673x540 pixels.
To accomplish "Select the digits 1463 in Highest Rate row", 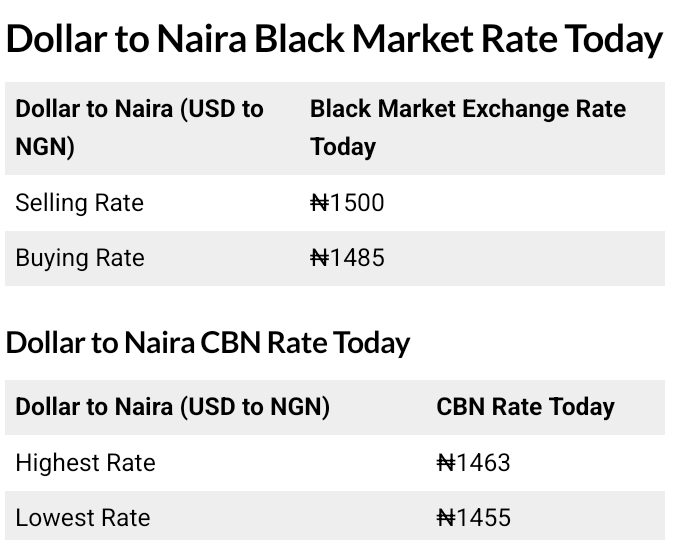I will coord(483,463).
